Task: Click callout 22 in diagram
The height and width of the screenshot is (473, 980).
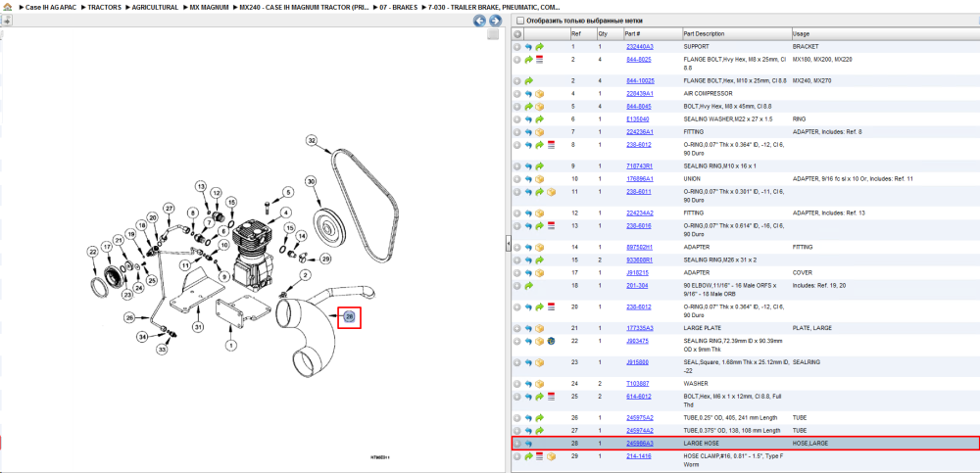Action: [92, 252]
